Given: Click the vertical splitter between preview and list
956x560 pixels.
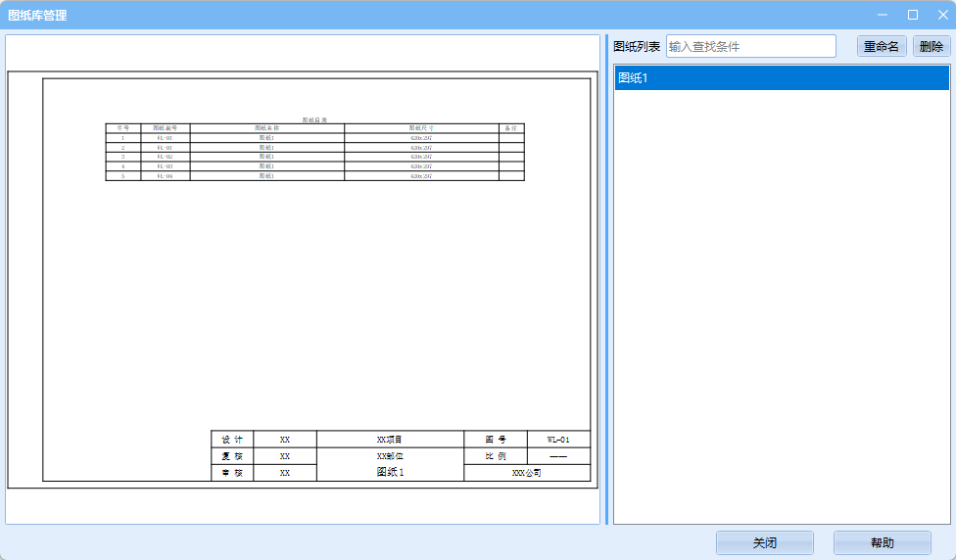Looking at the screenshot, I should point(606,280).
